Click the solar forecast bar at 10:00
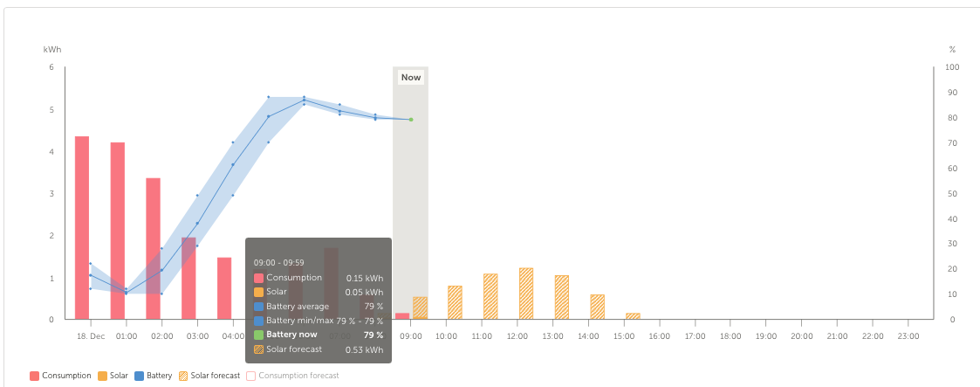This screenshot has height=387, width=980. coord(456,302)
